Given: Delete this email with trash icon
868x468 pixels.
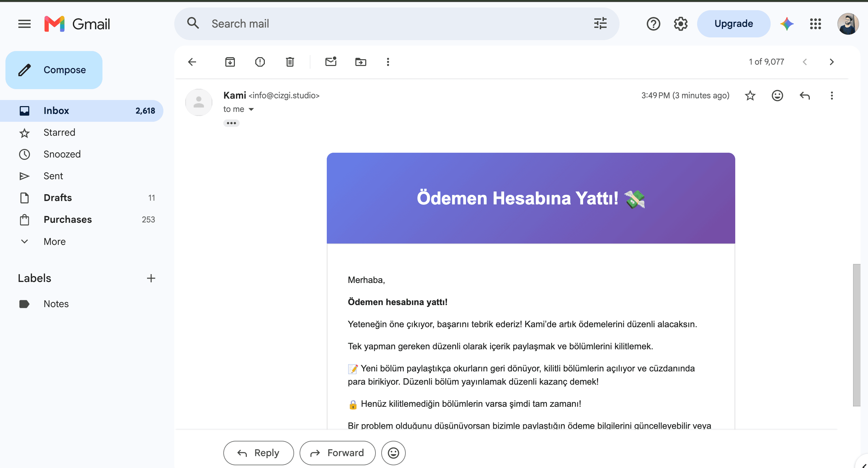Looking at the screenshot, I should 290,62.
